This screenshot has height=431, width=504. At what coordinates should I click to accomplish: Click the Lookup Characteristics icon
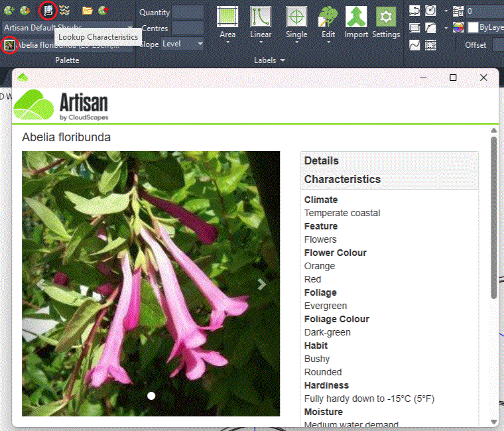click(48, 10)
